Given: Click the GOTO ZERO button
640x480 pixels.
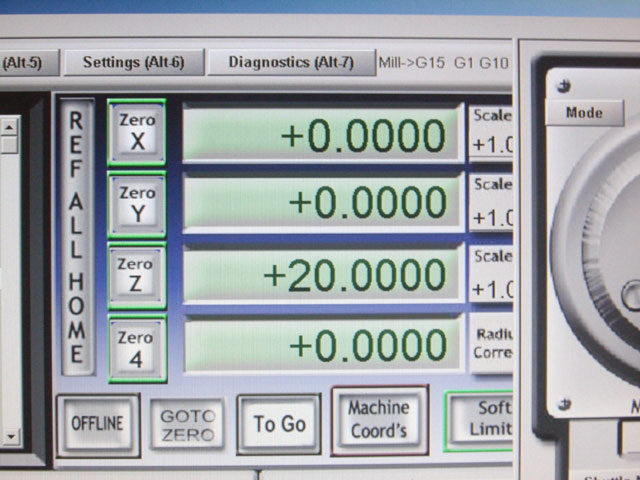Looking at the screenshot, I should (187, 425).
